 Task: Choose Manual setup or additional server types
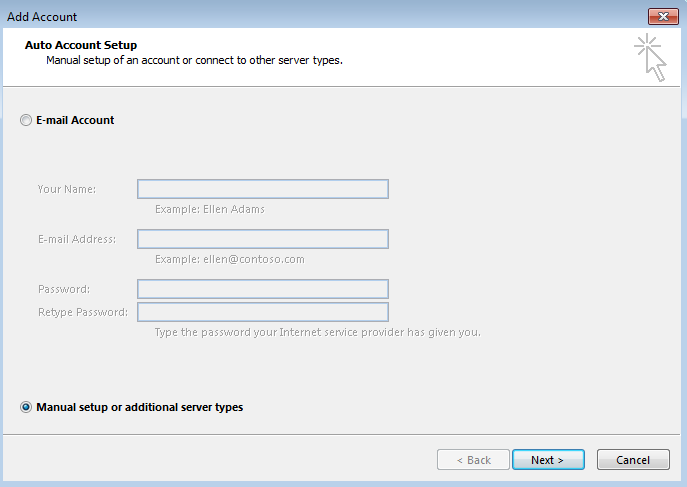26,407
